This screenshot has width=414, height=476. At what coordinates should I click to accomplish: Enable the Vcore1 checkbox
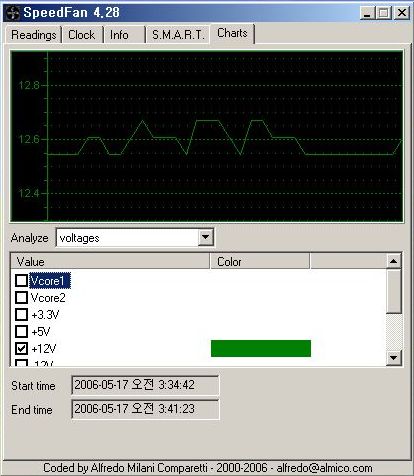21,280
